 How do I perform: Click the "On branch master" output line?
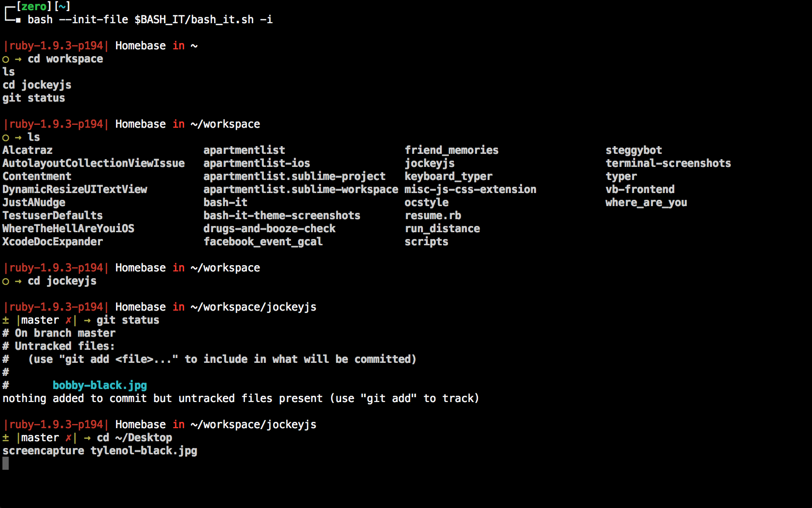click(x=65, y=333)
